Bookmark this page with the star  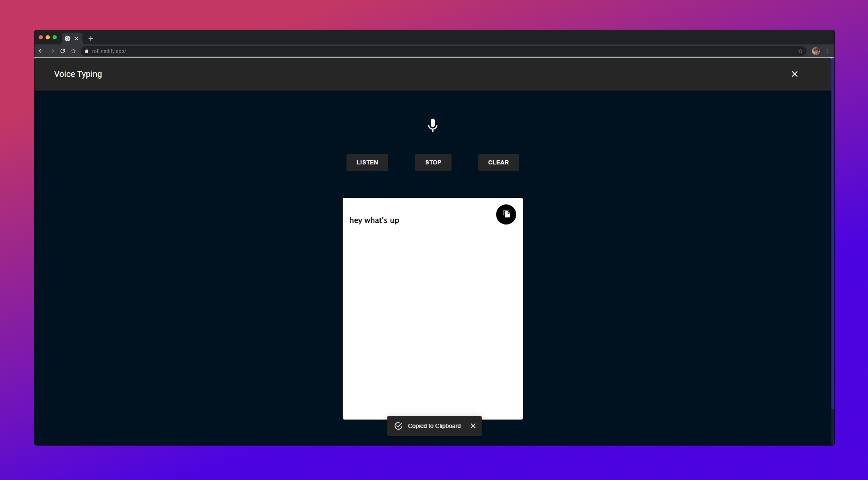tap(800, 51)
